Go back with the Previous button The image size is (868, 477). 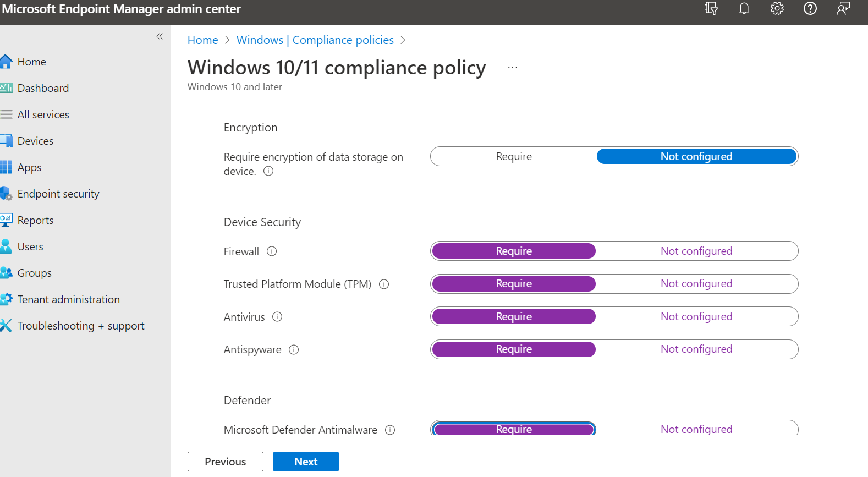coord(225,462)
